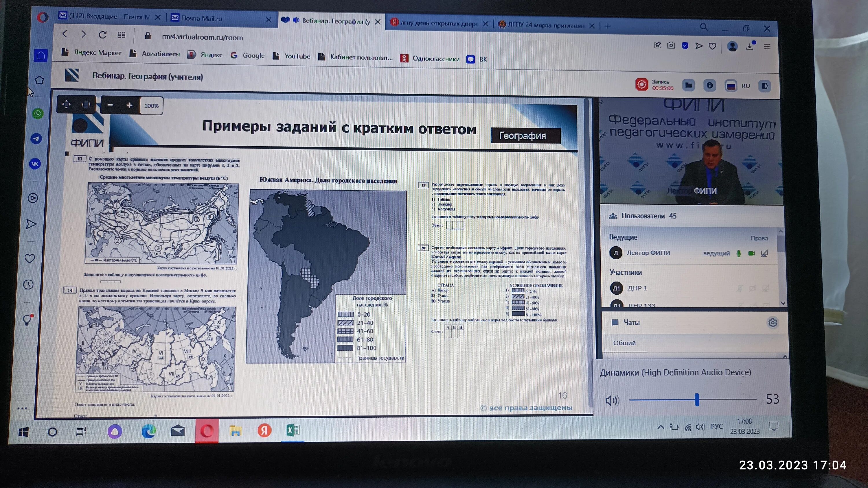
Task: Switch to лгпу день открытых дверей tab
Action: point(439,23)
